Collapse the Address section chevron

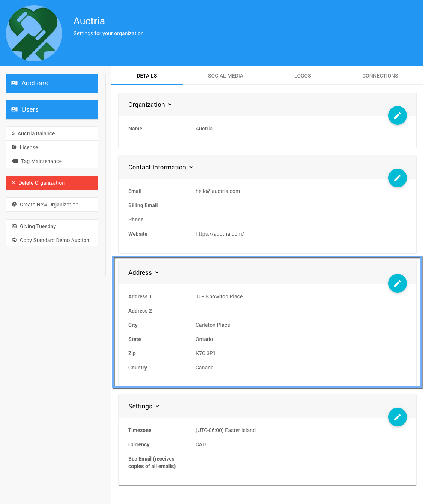pyautogui.click(x=157, y=272)
